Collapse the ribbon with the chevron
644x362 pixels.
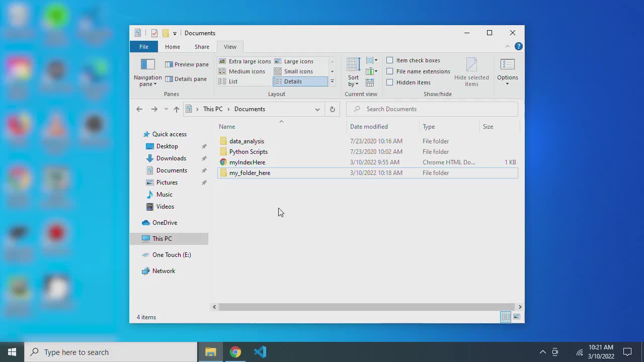[507, 46]
